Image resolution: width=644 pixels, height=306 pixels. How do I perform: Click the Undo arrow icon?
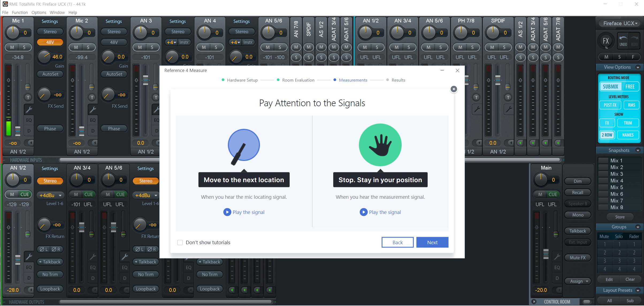coord(623,38)
